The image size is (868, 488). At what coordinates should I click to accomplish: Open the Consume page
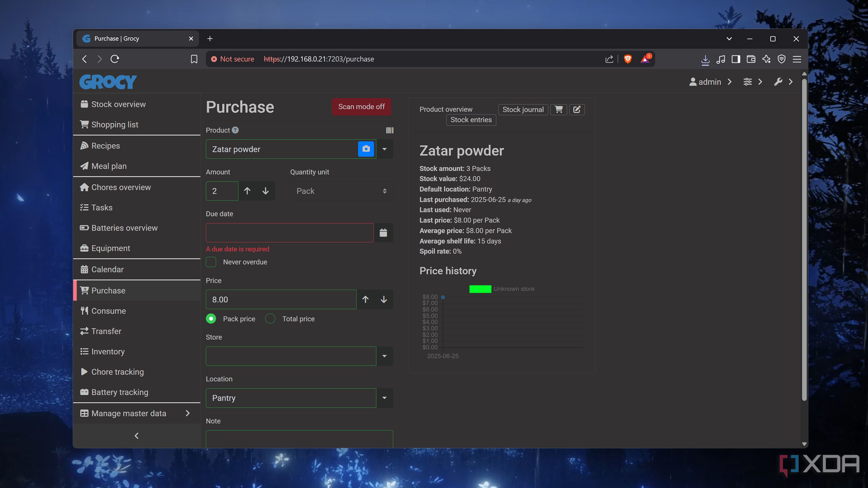click(x=137, y=310)
